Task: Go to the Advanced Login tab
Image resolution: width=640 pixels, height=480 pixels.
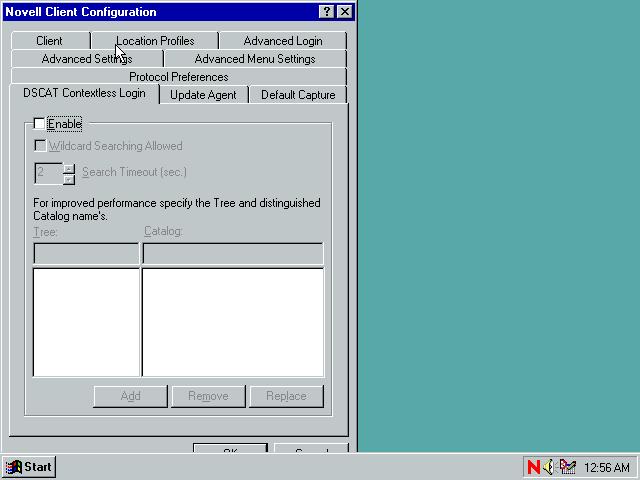Action: pyautogui.click(x=283, y=41)
